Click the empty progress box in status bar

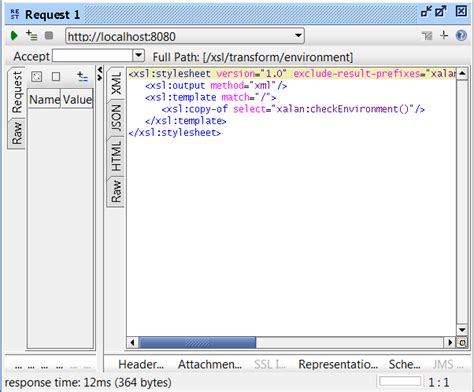tap(400, 381)
